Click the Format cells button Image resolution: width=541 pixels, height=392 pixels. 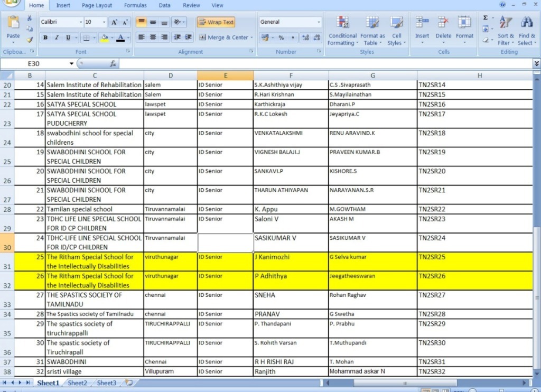pyautogui.click(x=464, y=30)
